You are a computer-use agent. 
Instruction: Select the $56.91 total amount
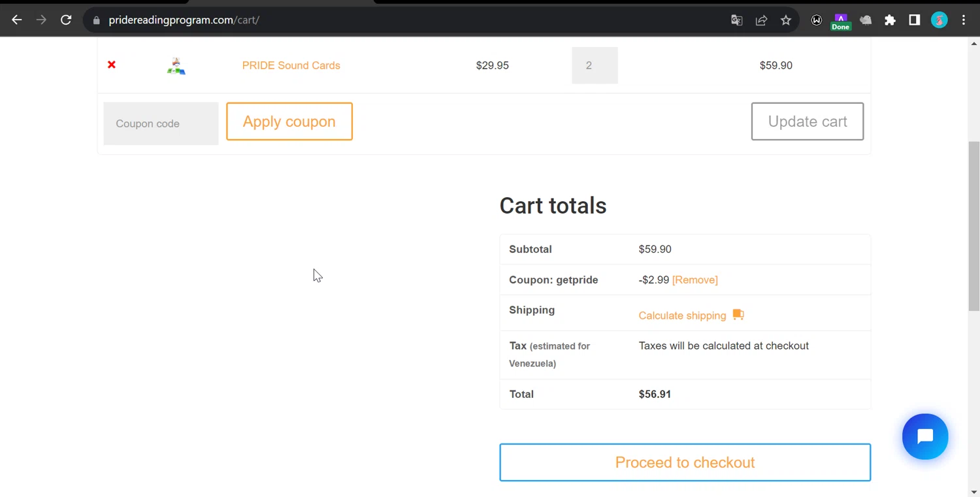(655, 394)
